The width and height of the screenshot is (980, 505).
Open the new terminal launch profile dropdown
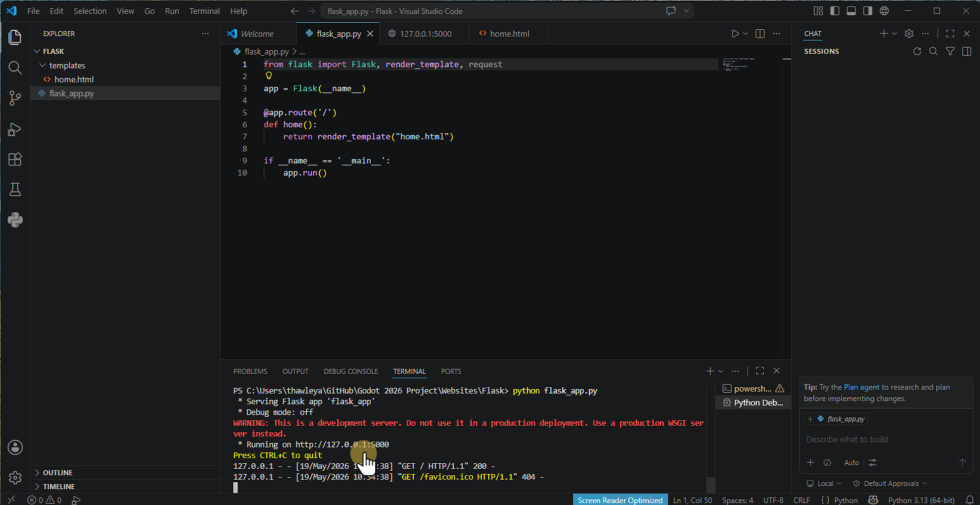[x=721, y=371]
